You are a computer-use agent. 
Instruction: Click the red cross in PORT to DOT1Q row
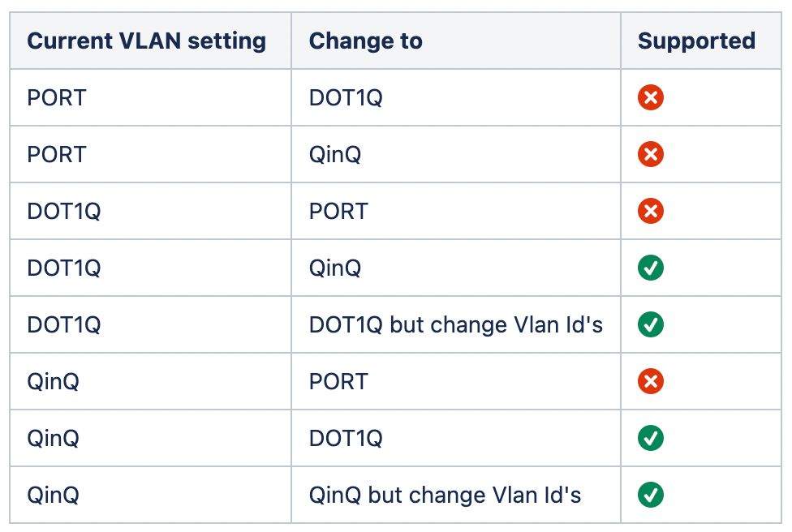[x=651, y=98]
